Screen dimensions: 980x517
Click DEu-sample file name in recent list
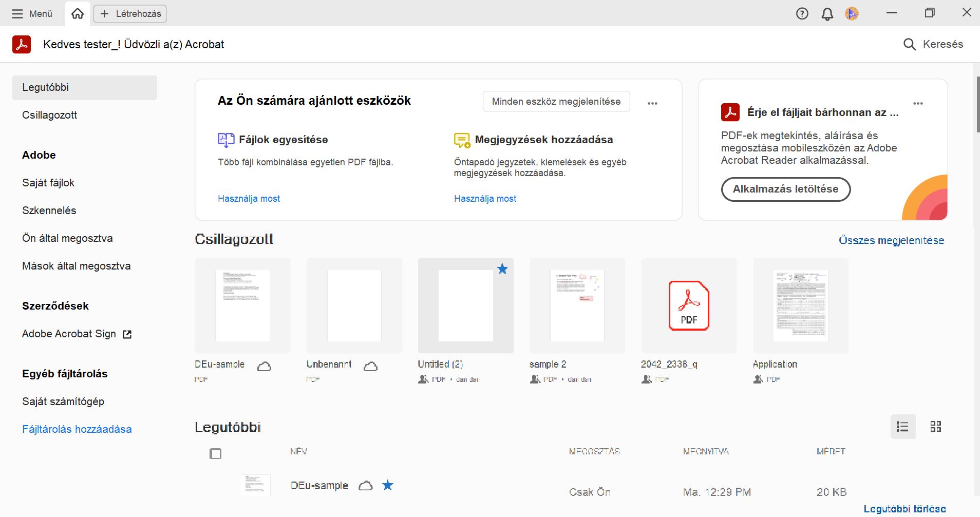319,486
